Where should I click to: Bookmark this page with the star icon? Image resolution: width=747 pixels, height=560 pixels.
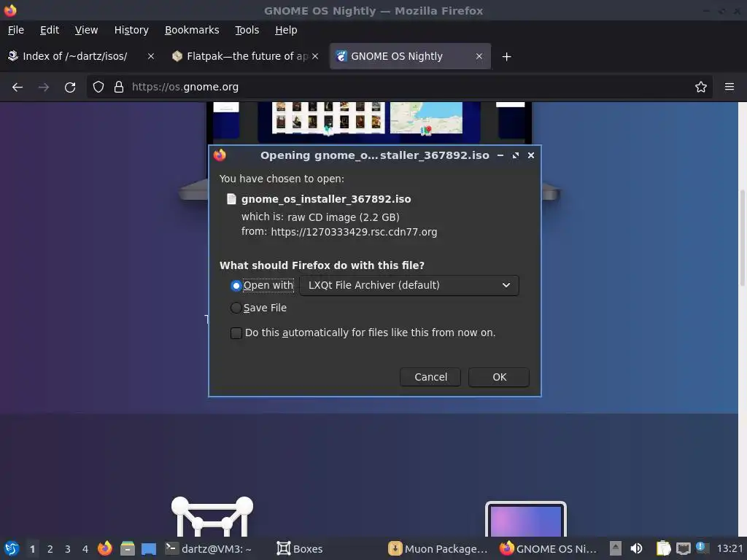coord(700,87)
